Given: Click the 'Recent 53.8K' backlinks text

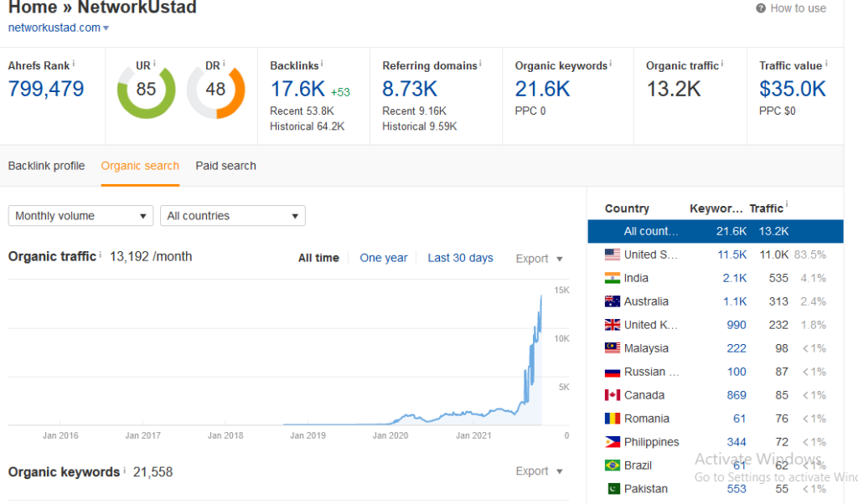Looking at the screenshot, I should [302, 111].
